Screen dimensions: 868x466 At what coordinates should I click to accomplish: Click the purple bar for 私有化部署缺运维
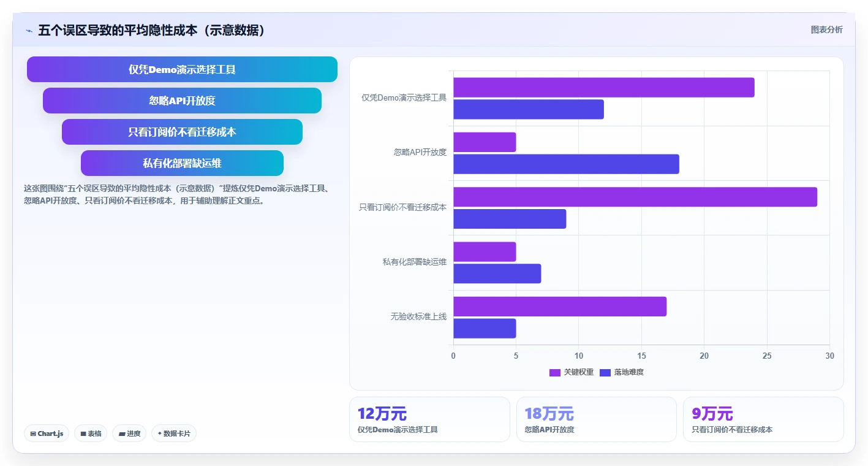pos(485,251)
